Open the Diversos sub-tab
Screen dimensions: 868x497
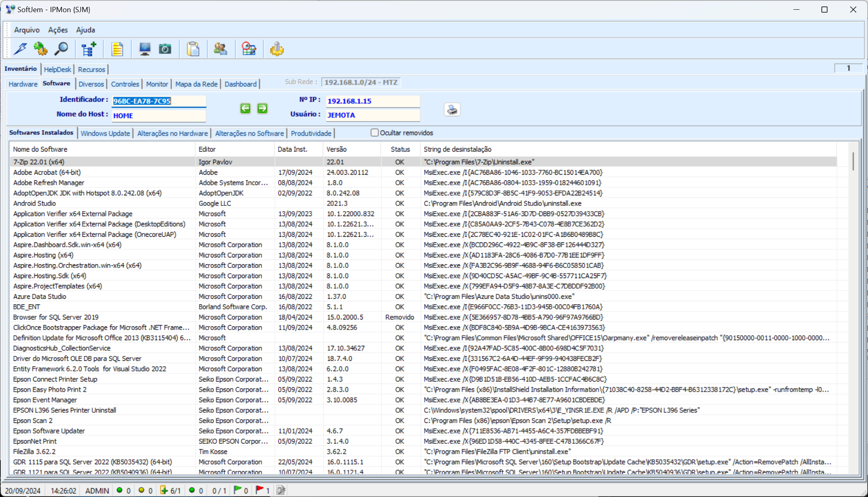[x=91, y=84]
